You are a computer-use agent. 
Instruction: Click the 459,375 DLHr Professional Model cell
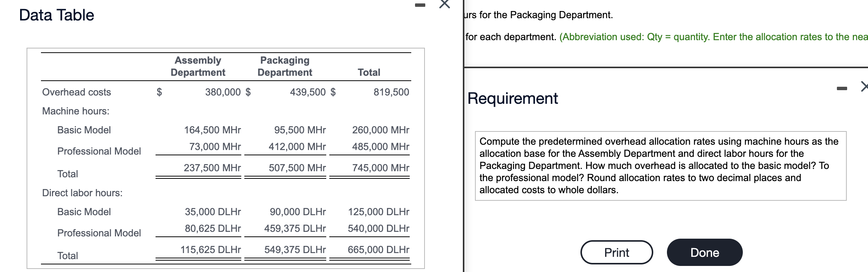pos(295,228)
